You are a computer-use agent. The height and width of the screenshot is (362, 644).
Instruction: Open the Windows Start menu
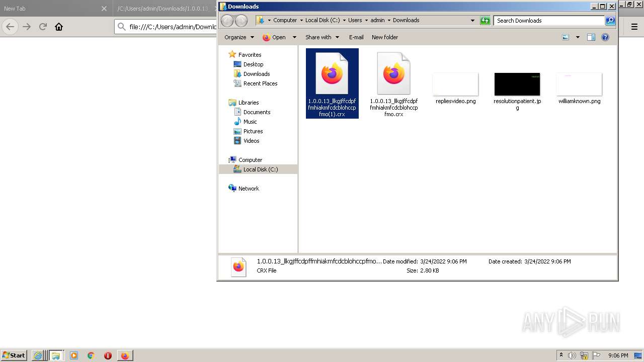14,355
